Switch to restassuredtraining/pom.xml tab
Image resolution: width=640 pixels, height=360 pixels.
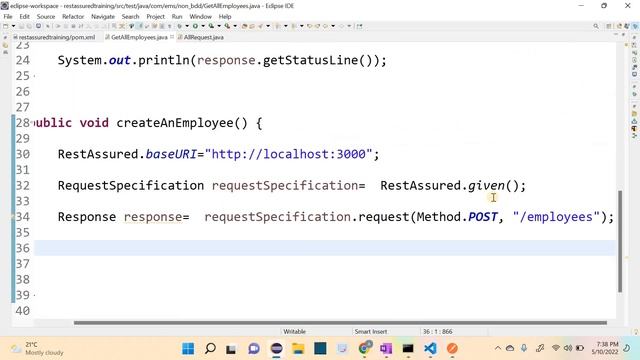(x=54, y=37)
